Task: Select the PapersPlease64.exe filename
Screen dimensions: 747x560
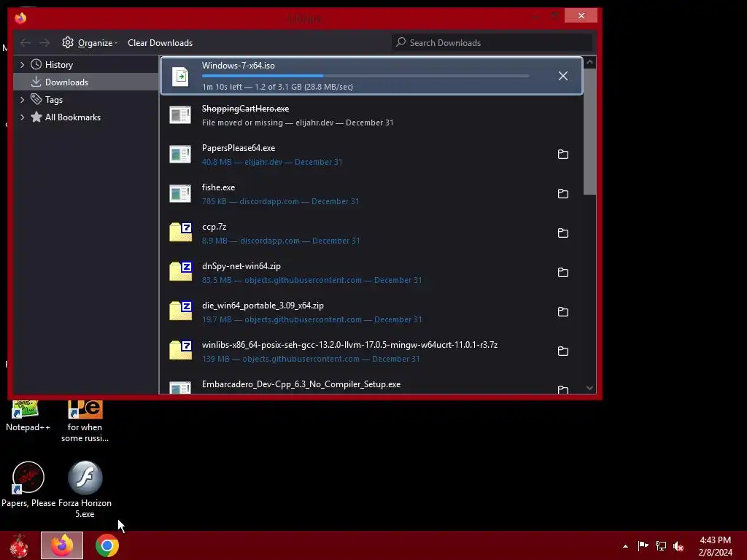Action: (x=239, y=148)
